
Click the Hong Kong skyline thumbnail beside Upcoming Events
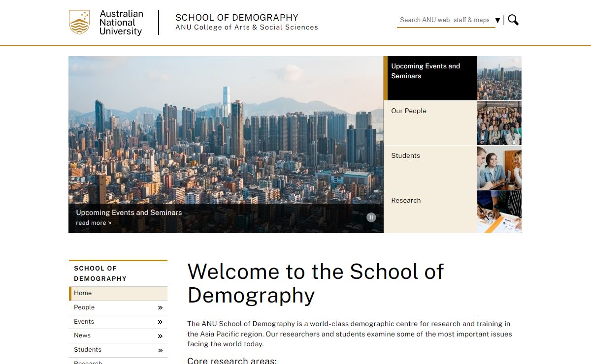coord(499,78)
